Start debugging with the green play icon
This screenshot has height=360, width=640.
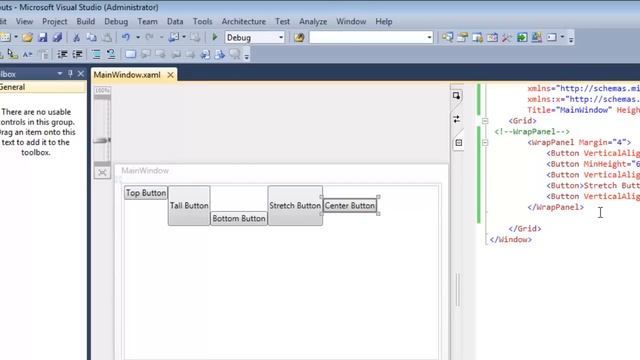(x=215, y=38)
